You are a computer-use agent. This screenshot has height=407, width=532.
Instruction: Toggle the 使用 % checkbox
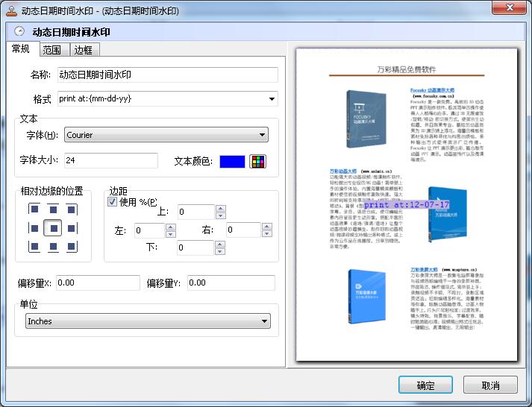coord(113,202)
